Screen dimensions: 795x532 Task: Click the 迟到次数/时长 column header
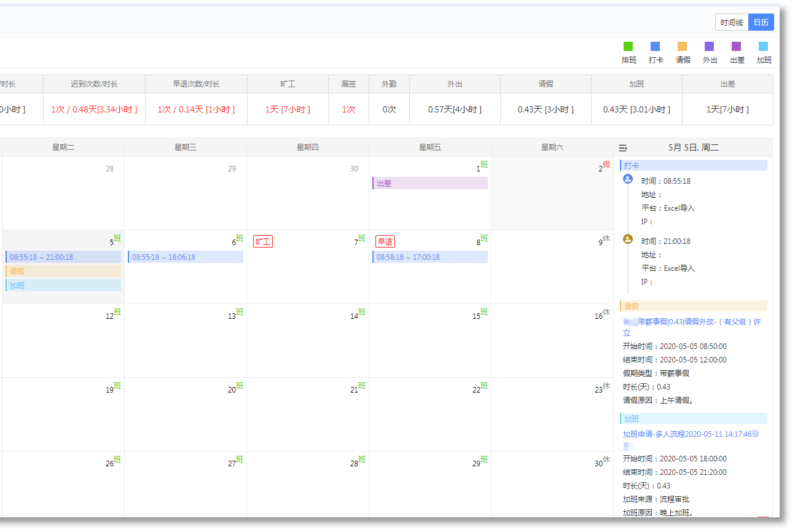[94, 84]
